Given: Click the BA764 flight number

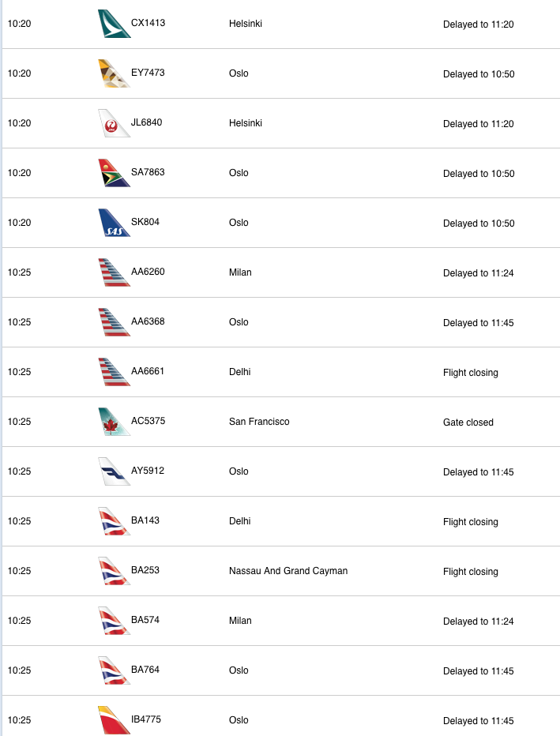Looking at the screenshot, I should [145, 670].
